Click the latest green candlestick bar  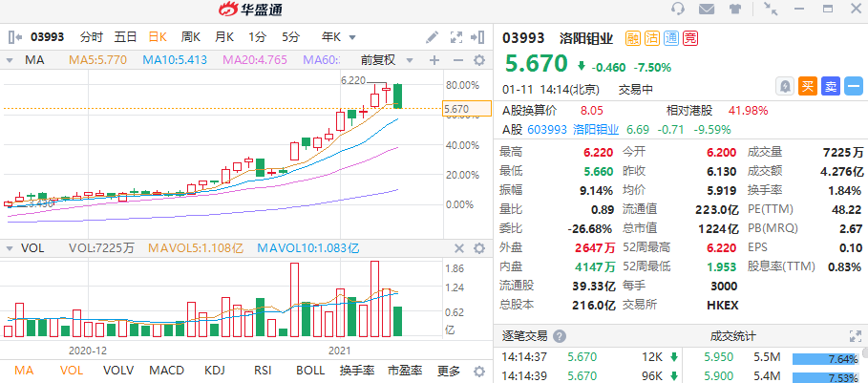pos(397,96)
